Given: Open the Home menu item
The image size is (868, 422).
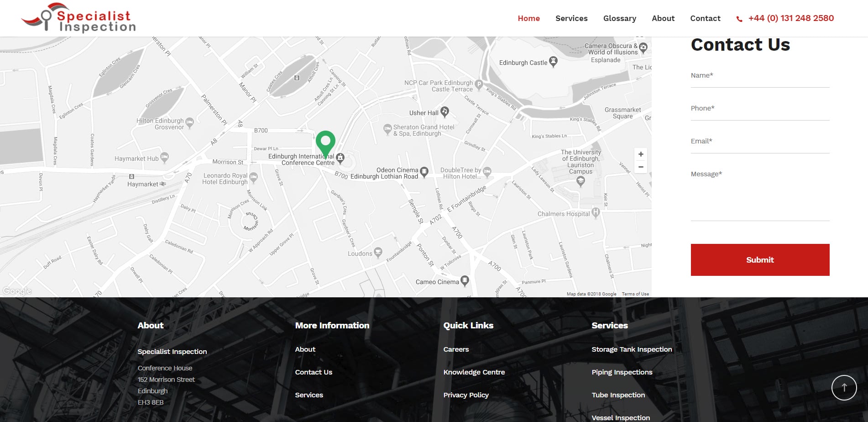Looking at the screenshot, I should coord(528,18).
